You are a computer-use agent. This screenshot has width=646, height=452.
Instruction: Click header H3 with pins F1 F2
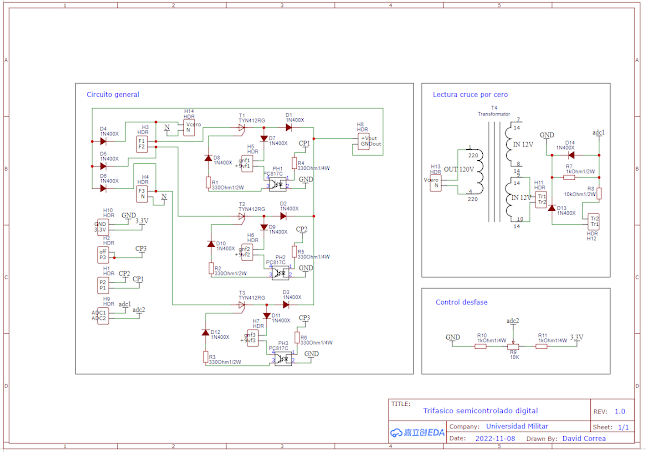142,144
